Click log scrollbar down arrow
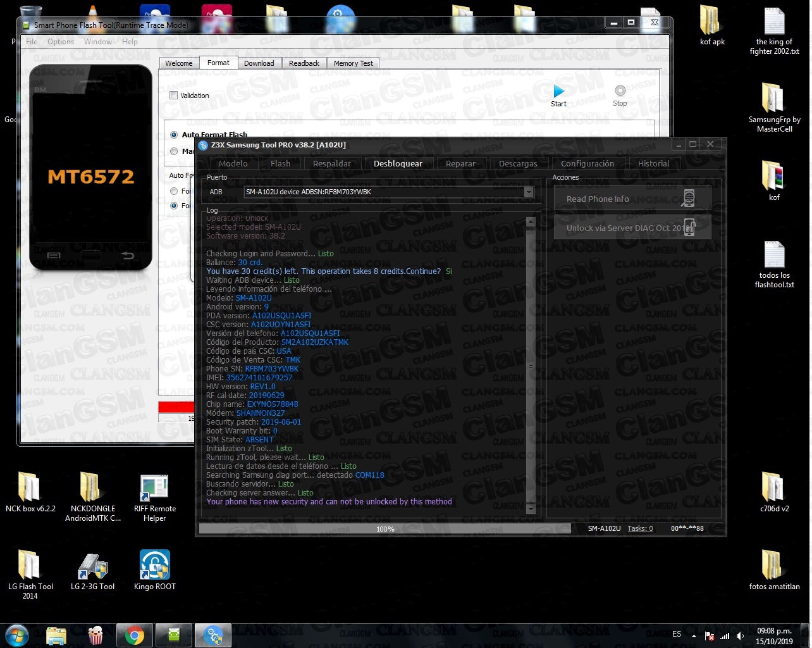 tap(531, 509)
